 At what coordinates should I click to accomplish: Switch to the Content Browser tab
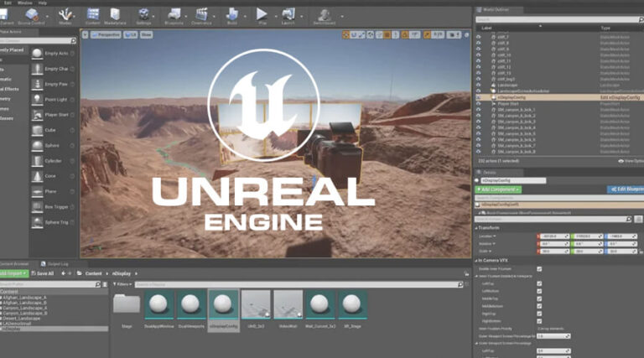click(x=14, y=264)
